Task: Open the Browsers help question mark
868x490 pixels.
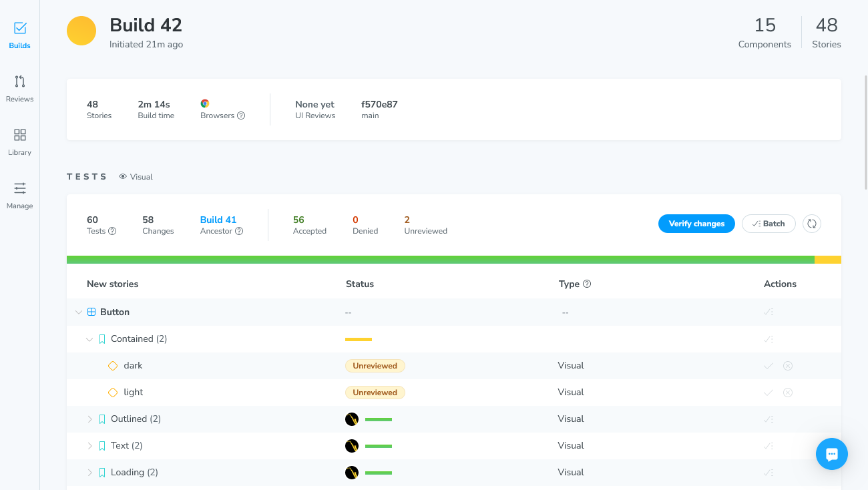Action: (241, 115)
